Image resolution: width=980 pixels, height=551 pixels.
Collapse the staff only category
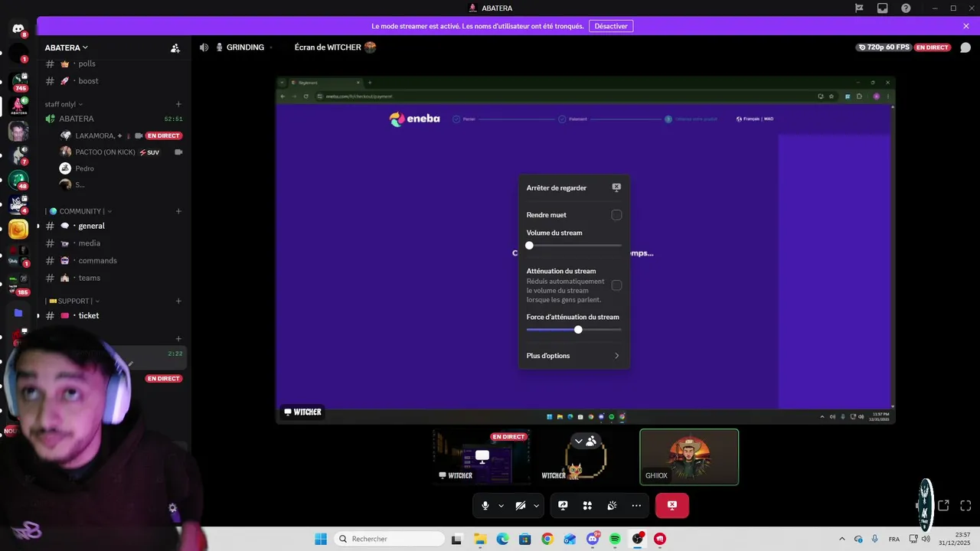coord(64,104)
